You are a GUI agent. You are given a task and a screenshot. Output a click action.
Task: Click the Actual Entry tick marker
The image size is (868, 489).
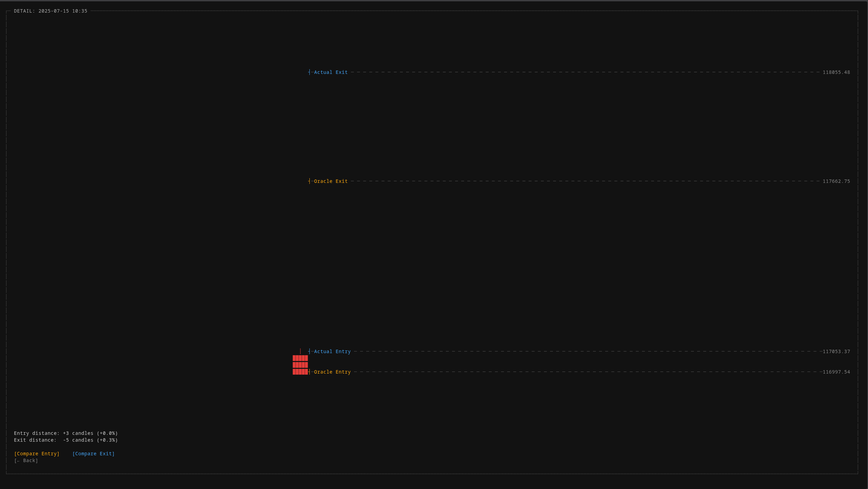pos(309,351)
